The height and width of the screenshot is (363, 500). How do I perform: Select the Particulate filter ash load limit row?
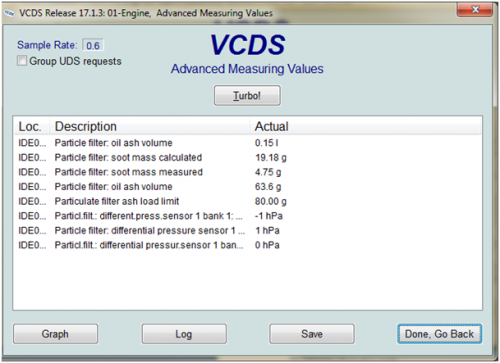[248, 201]
